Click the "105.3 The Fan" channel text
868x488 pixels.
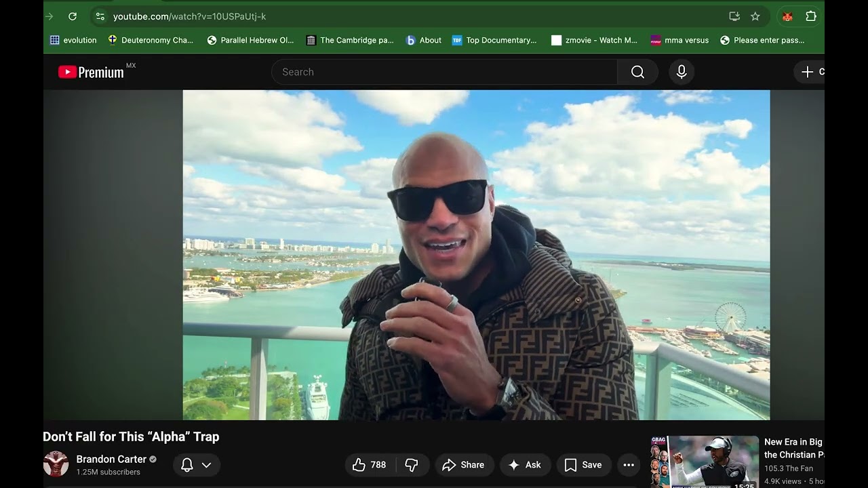coord(789,468)
